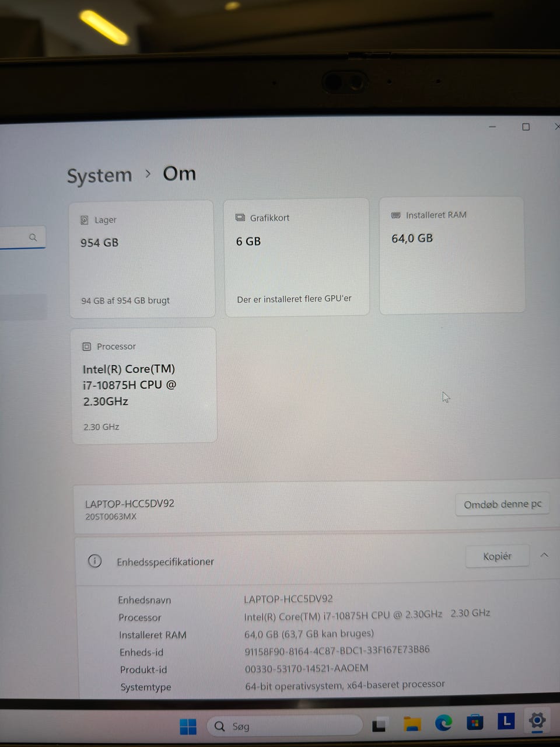Click the Om page title
The width and height of the screenshot is (560, 747).
[x=179, y=174]
